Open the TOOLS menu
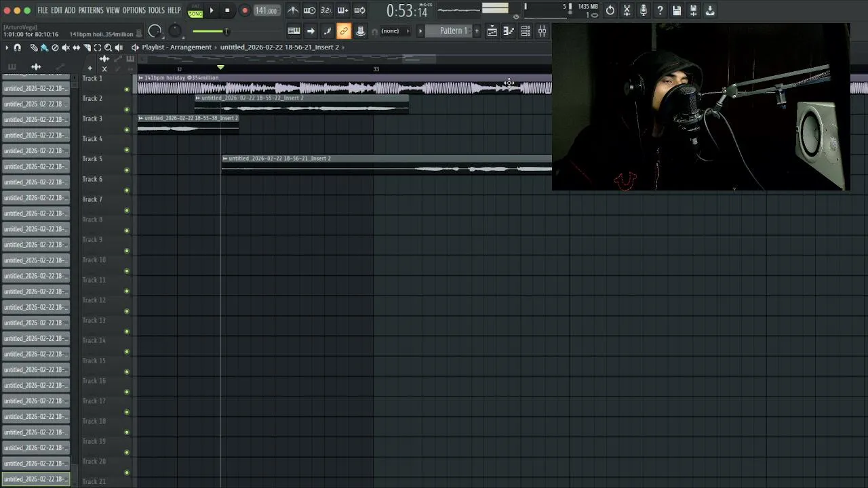Viewport: 868px width, 488px height. point(156,10)
